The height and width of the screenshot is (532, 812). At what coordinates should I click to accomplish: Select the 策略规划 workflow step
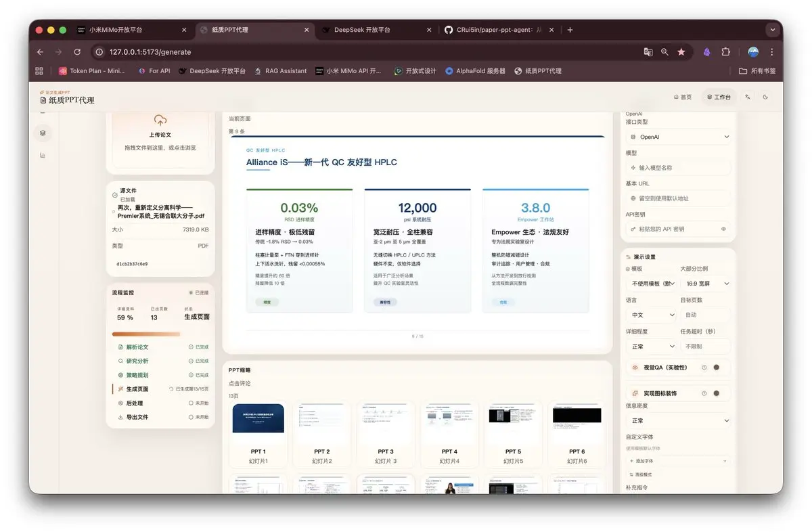click(160, 375)
